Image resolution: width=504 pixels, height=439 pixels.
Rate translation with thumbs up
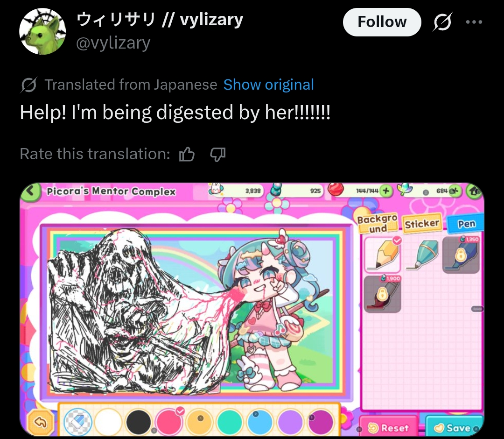click(x=187, y=154)
